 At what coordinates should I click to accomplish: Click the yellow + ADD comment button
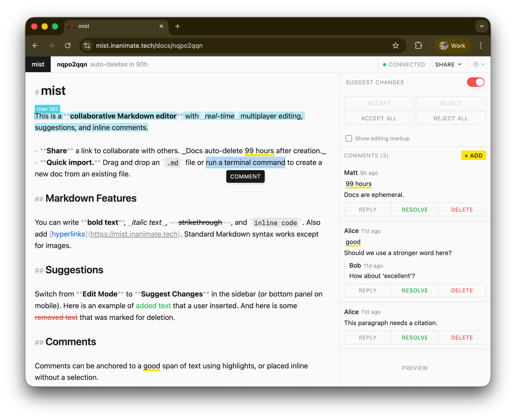pos(473,155)
